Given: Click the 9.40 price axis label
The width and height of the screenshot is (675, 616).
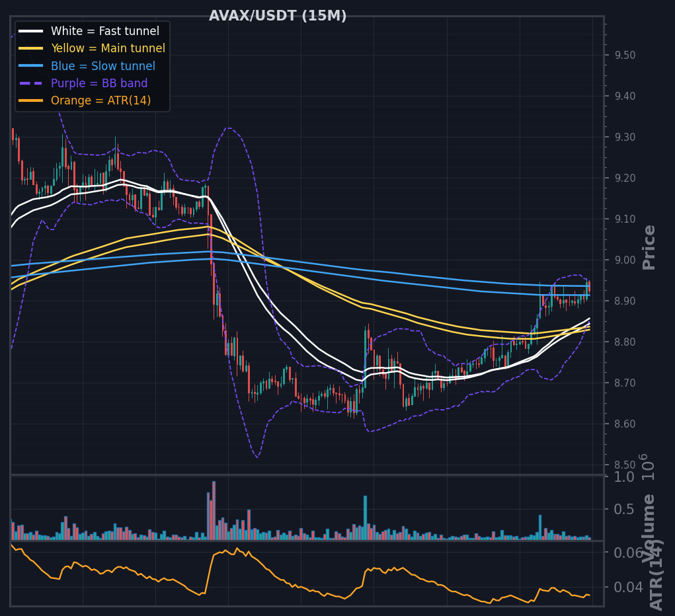Looking at the screenshot, I should (625, 96).
